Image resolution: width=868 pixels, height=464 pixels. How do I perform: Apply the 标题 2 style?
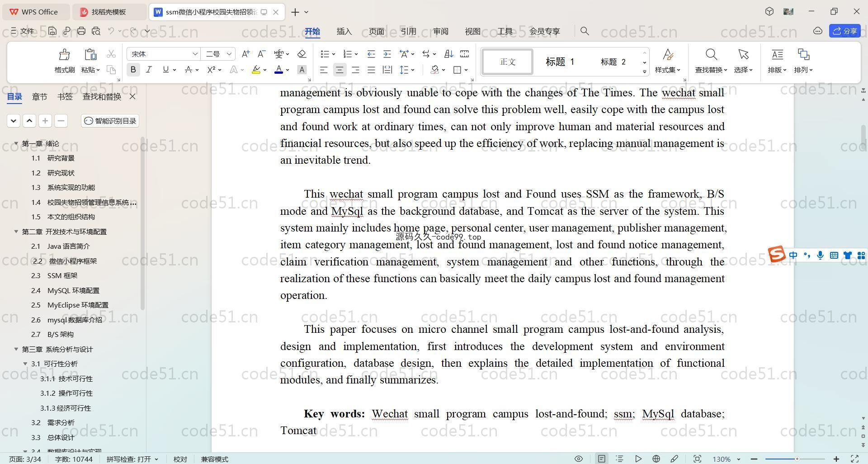pyautogui.click(x=613, y=62)
